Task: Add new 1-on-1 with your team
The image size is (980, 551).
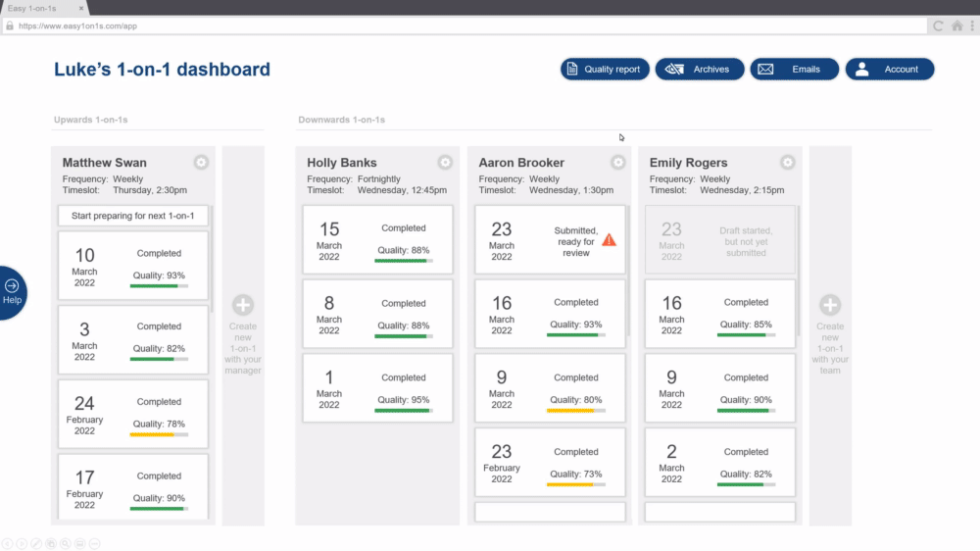Action: coord(830,306)
